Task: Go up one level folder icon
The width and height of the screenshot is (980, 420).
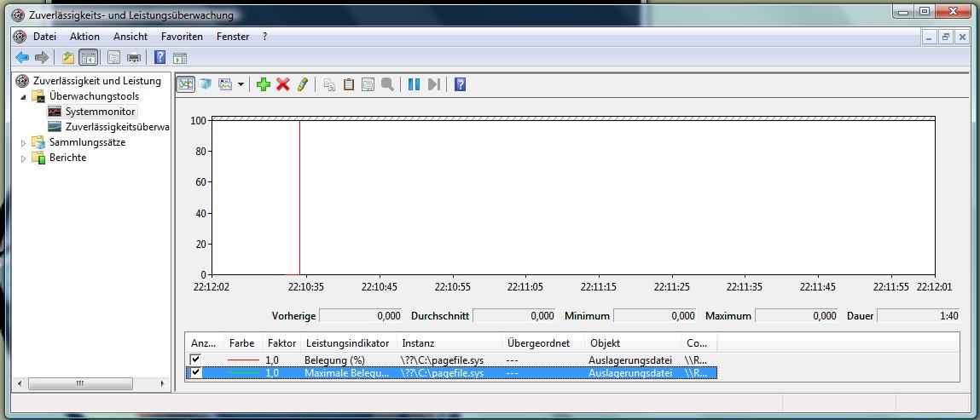Action: (x=68, y=58)
